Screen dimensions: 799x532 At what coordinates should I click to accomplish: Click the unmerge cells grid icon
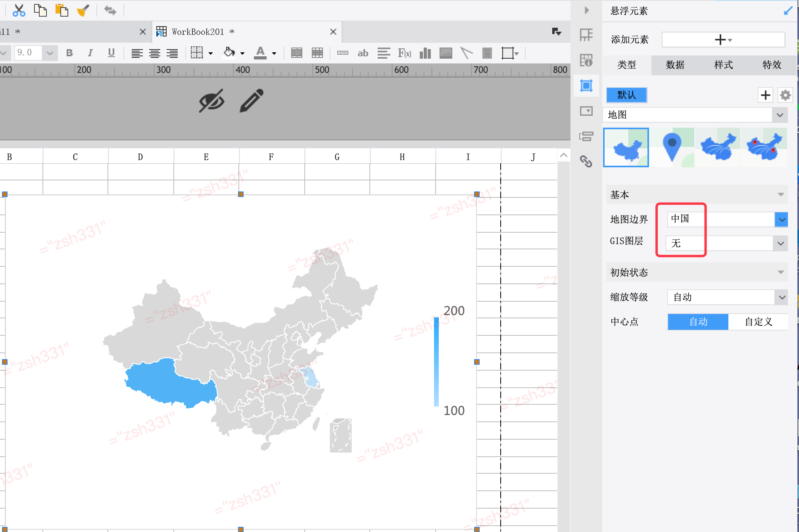[x=317, y=53]
